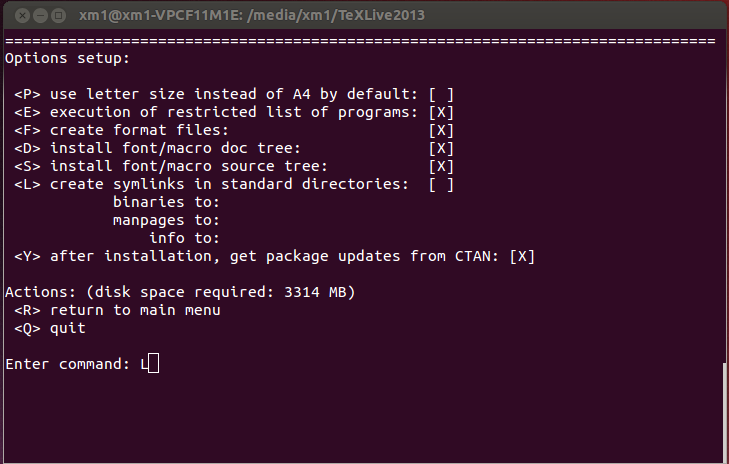This screenshot has width=729, height=464.
Task: Toggle the restricted programs execution checkbox
Action: pyautogui.click(x=441, y=113)
